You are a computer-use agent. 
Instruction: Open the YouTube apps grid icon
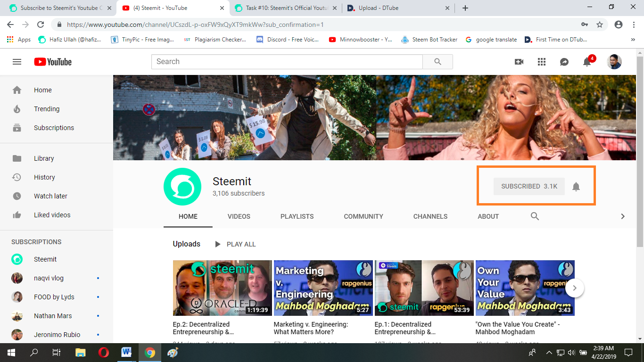click(542, 62)
